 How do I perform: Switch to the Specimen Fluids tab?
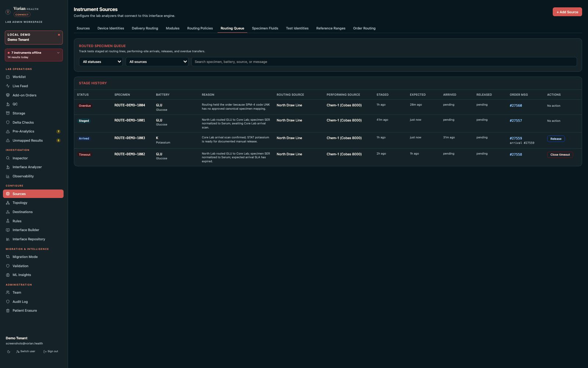265,28
